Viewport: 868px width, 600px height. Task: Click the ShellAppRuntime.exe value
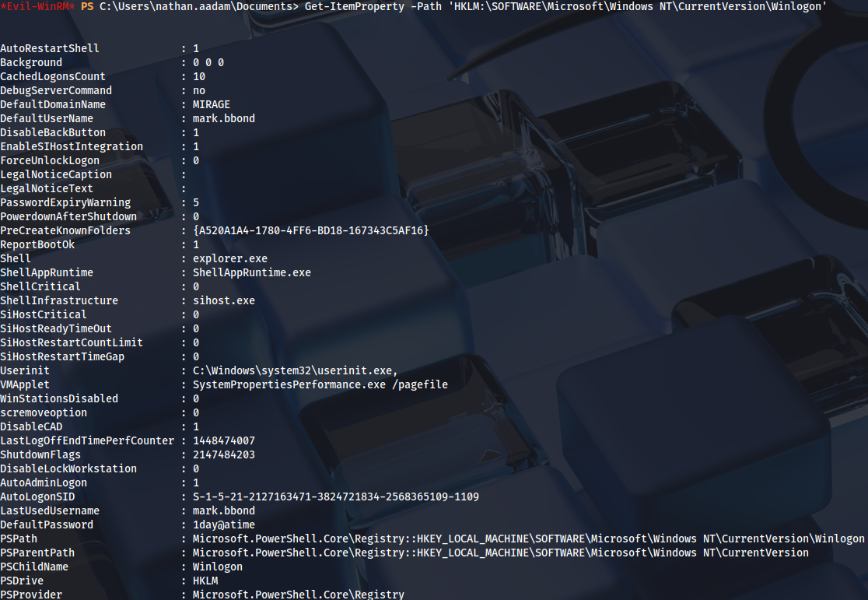(x=252, y=272)
